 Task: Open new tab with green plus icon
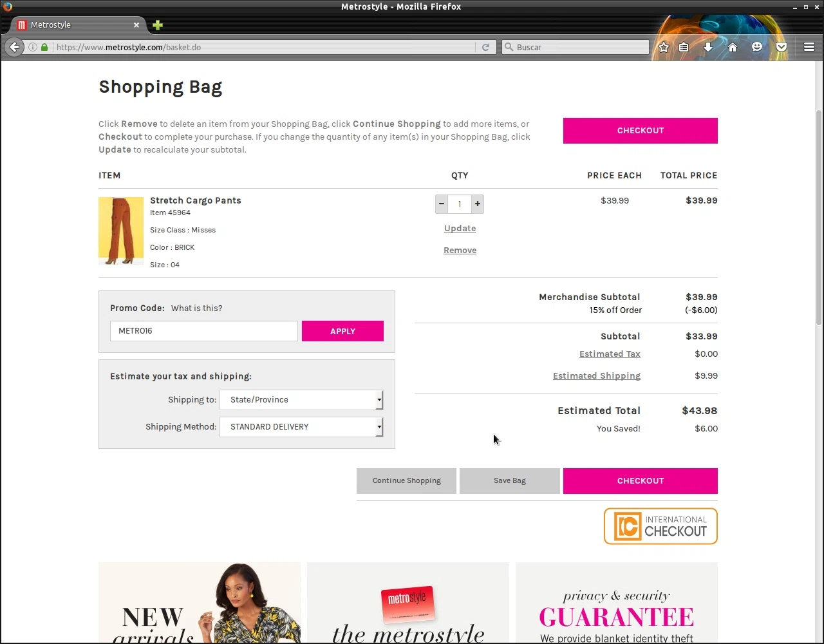coord(158,25)
